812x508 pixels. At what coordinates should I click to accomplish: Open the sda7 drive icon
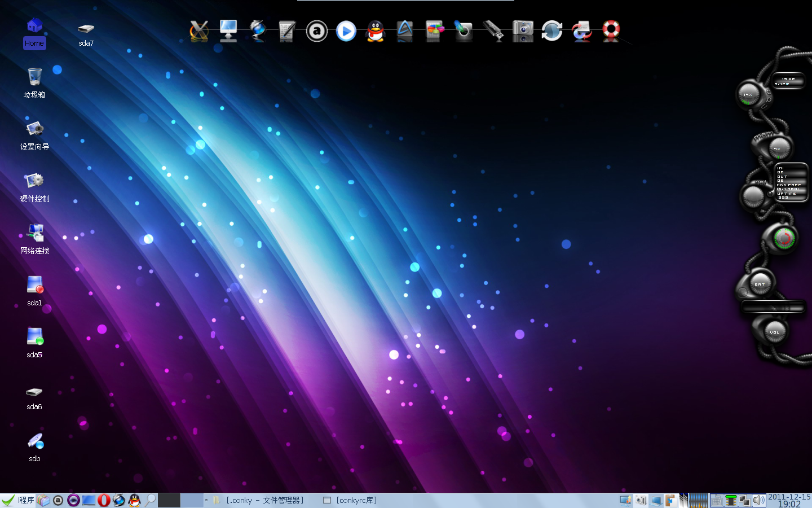pos(86,33)
